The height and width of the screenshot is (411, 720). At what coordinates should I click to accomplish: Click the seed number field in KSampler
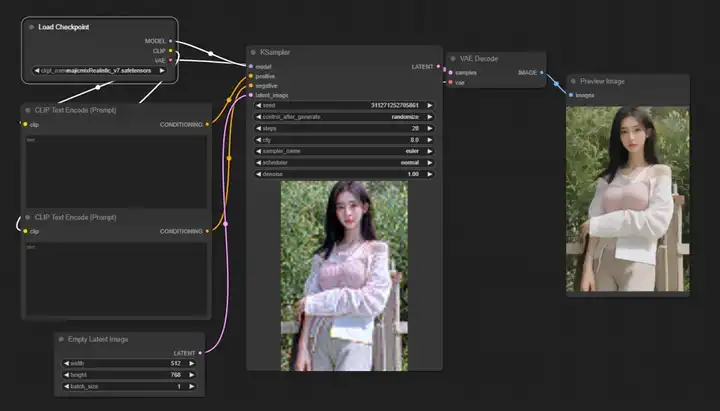(344, 105)
